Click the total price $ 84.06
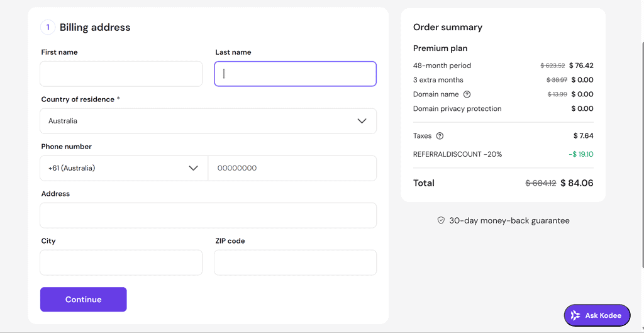644x333 pixels. [x=577, y=183]
